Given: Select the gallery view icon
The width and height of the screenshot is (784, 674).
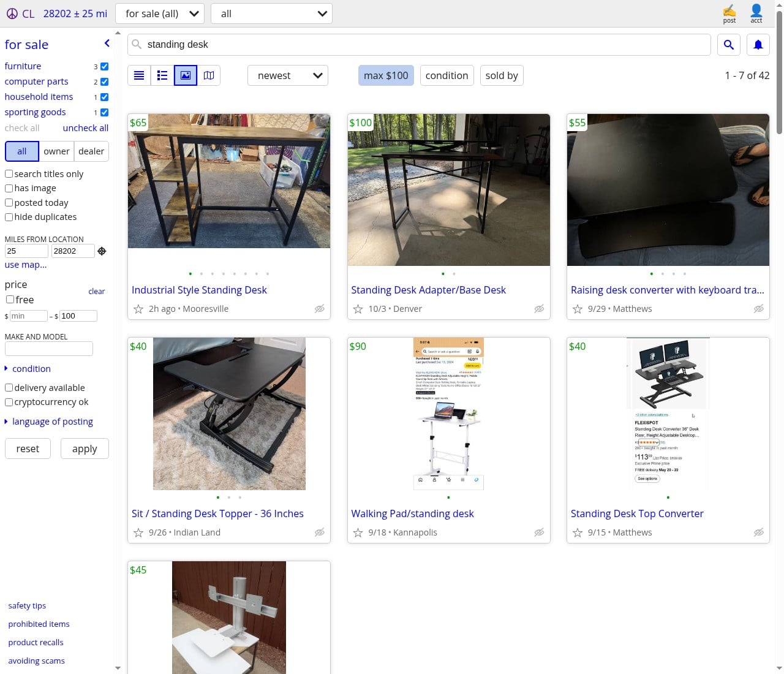Looking at the screenshot, I should coord(186,75).
